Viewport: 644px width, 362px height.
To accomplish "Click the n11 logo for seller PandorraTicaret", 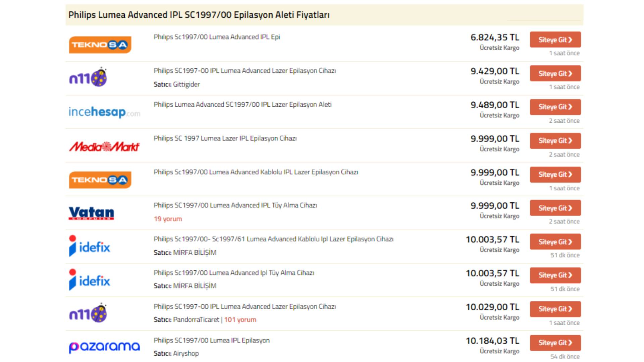I will [x=88, y=313].
